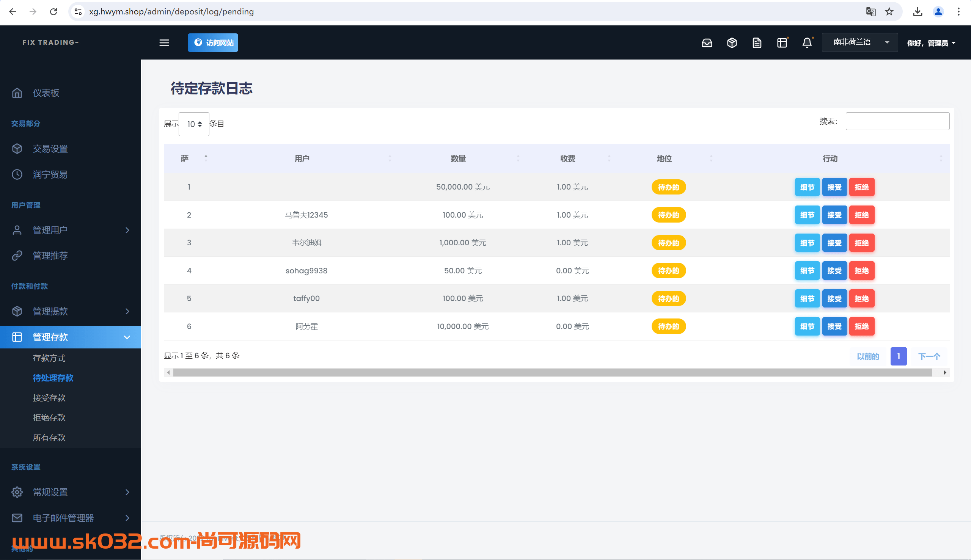Click the 访问网站 button
Screen dimensions: 971x560
pos(213,43)
